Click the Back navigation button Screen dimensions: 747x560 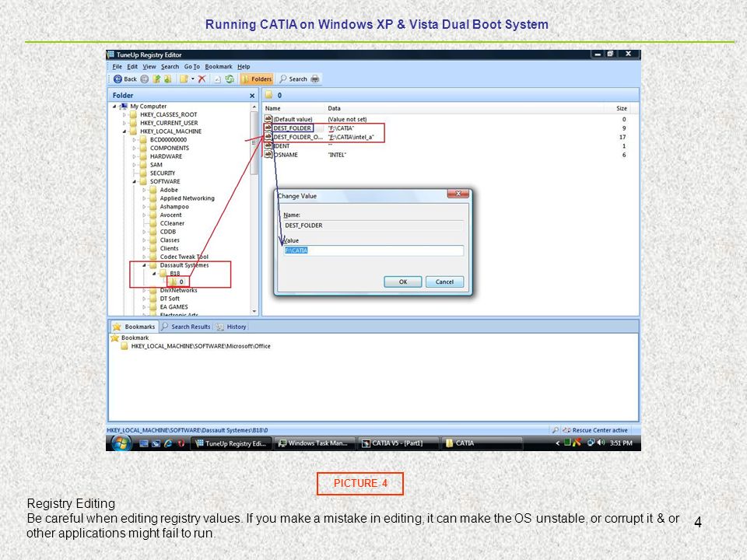pos(124,79)
